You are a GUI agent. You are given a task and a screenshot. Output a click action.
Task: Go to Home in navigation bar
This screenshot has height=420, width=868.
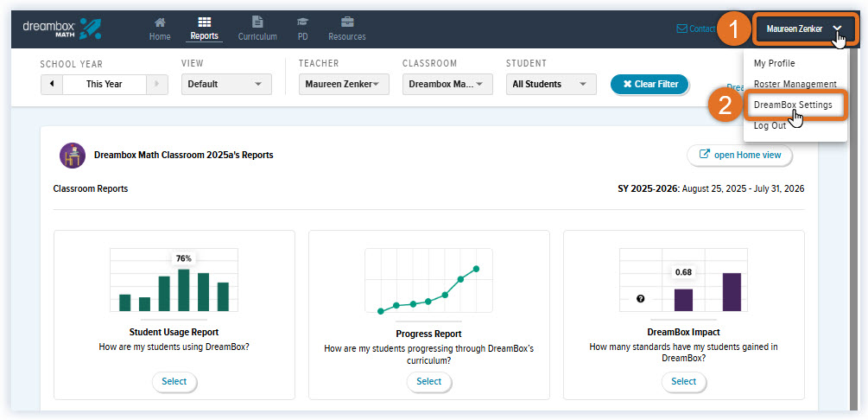tap(160, 29)
